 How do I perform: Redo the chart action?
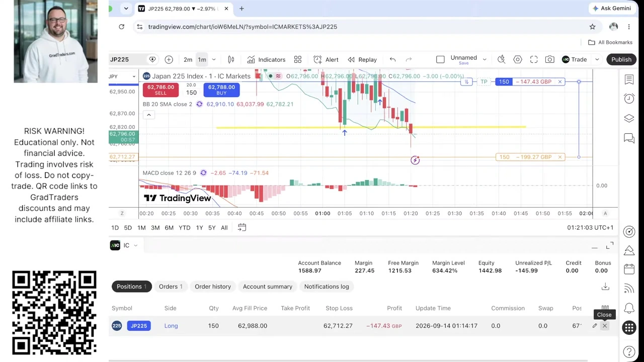click(x=409, y=60)
